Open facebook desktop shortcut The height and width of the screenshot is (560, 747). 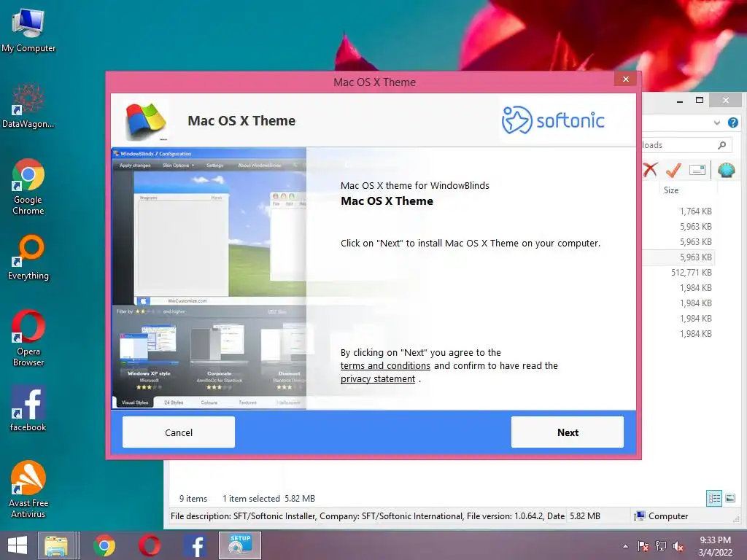pyautogui.click(x=28, y=408)
